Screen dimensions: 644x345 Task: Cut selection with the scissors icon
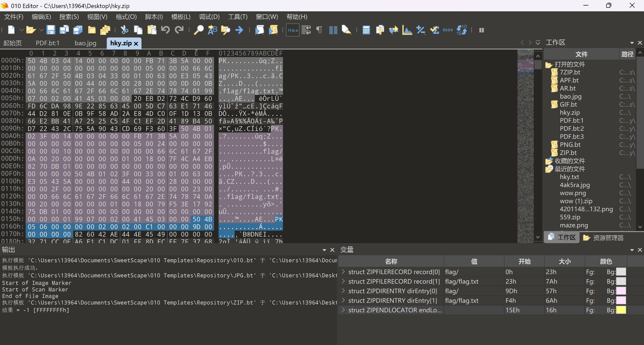[x=124, y=30]
